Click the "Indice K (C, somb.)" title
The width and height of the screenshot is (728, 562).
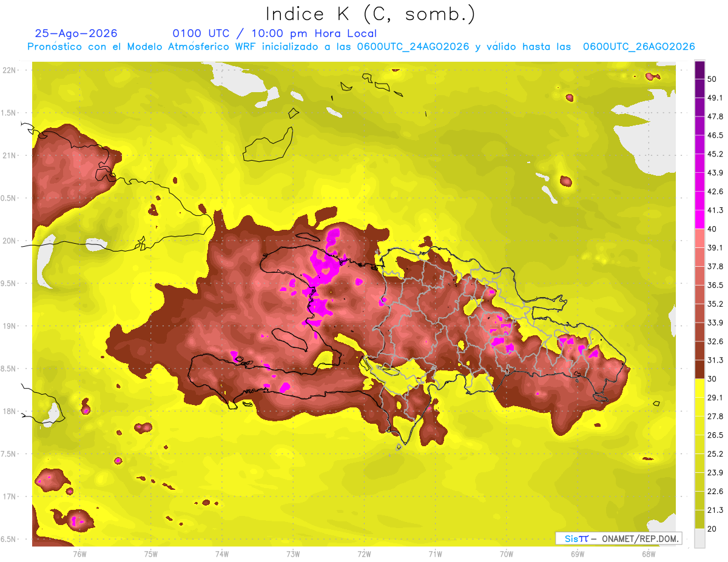pos(371,14)
